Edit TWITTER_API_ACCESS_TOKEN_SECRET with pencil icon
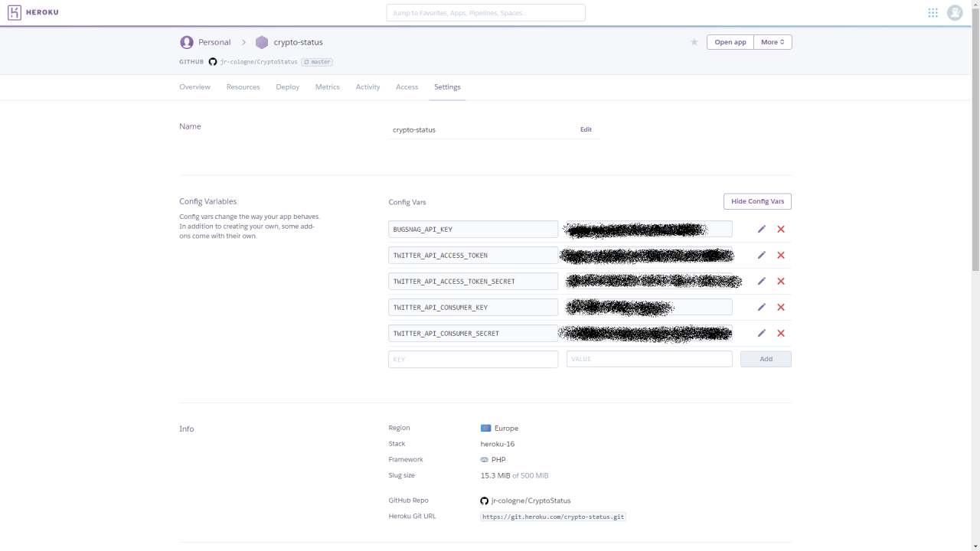980x551 pixels. coord(761,281)
